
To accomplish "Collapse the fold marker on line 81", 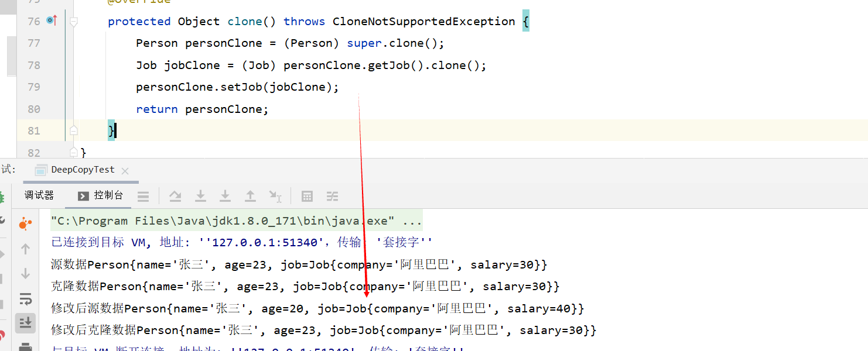I will point(73,130).
